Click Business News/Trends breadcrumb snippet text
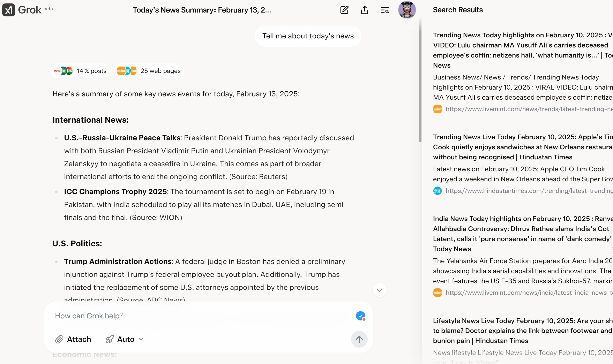This screenshot has width=613, height=364. tap(523, 87)
